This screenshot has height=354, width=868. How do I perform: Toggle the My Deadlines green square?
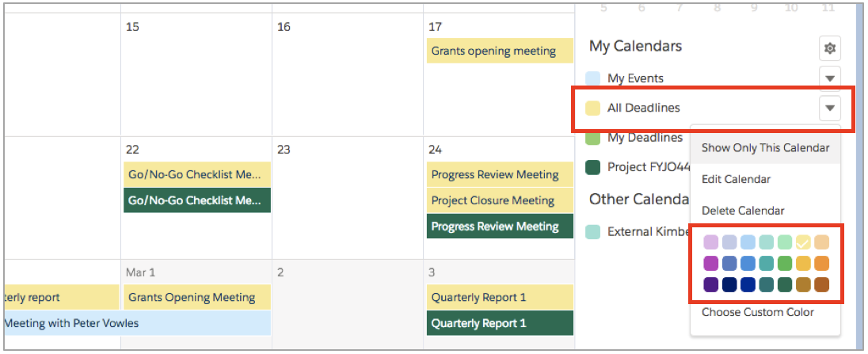(x=593, y=138)
